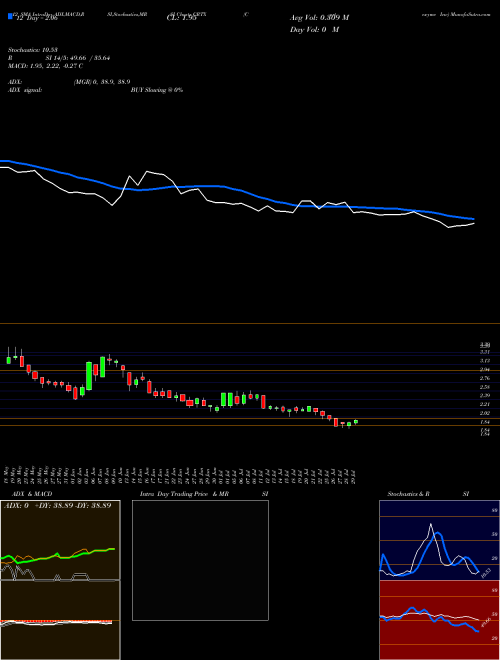Click the 2.58 price axis label

click(x=485, y=387)
